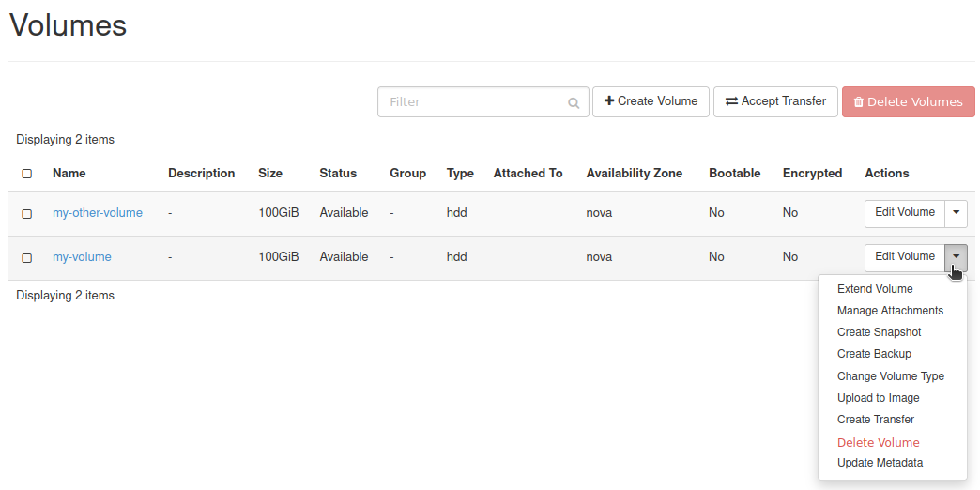
Task: Open actions dropdown for my-other-volume
Action: pos(956,214)
